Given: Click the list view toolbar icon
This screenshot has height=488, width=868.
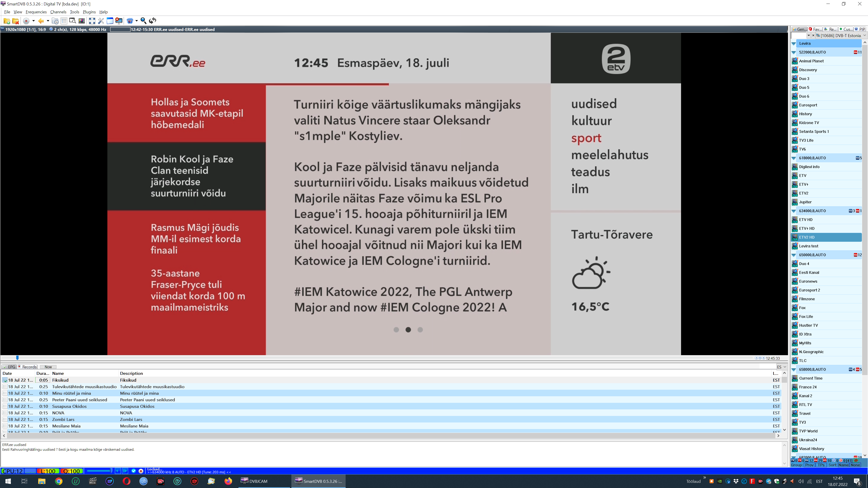Looking at the screenshot, I should [x=64, y=21].
